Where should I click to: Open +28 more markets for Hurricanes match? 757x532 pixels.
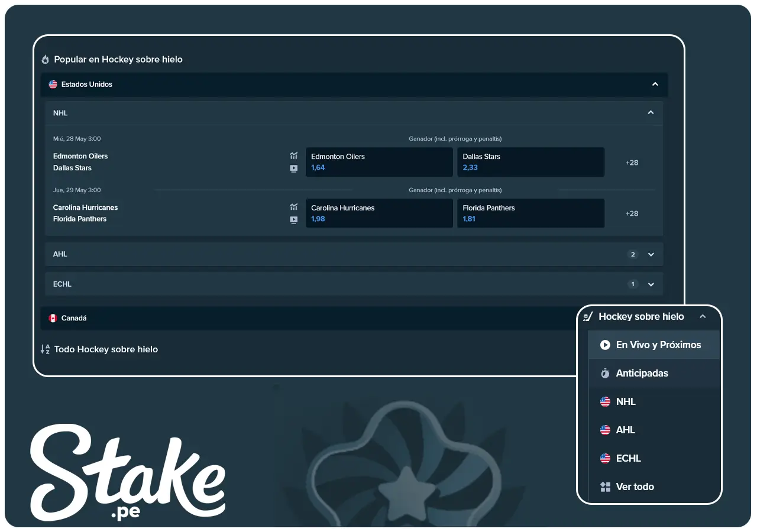coord(632,213)
